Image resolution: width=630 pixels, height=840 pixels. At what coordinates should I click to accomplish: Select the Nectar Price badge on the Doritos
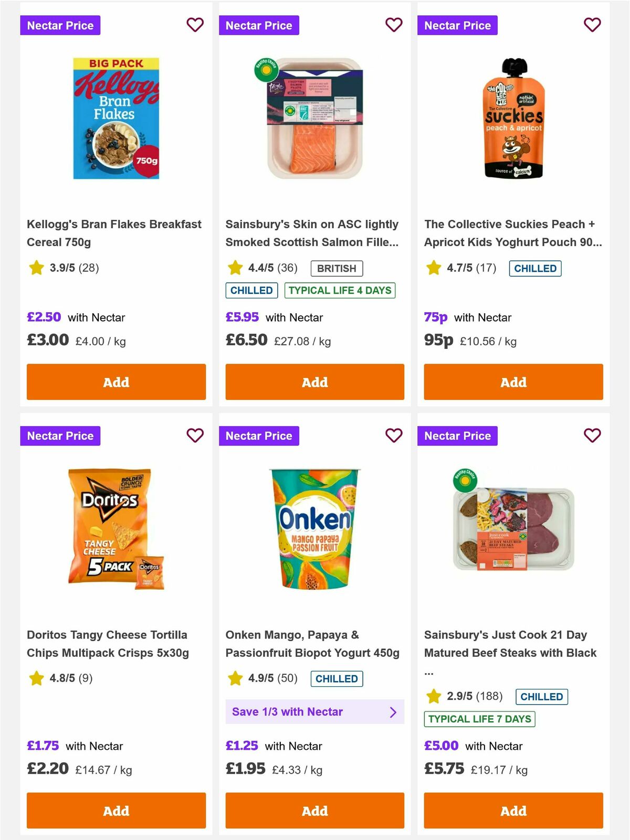pos(60,435)
